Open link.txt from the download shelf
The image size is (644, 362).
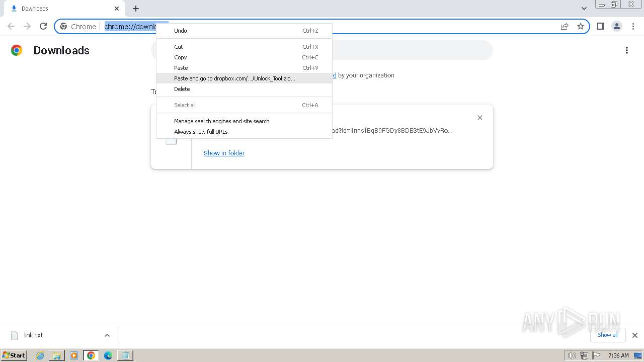point(34,335)
